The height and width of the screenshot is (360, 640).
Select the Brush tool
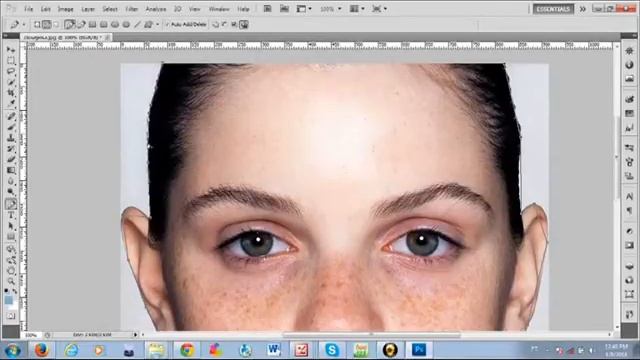[11, 128]
